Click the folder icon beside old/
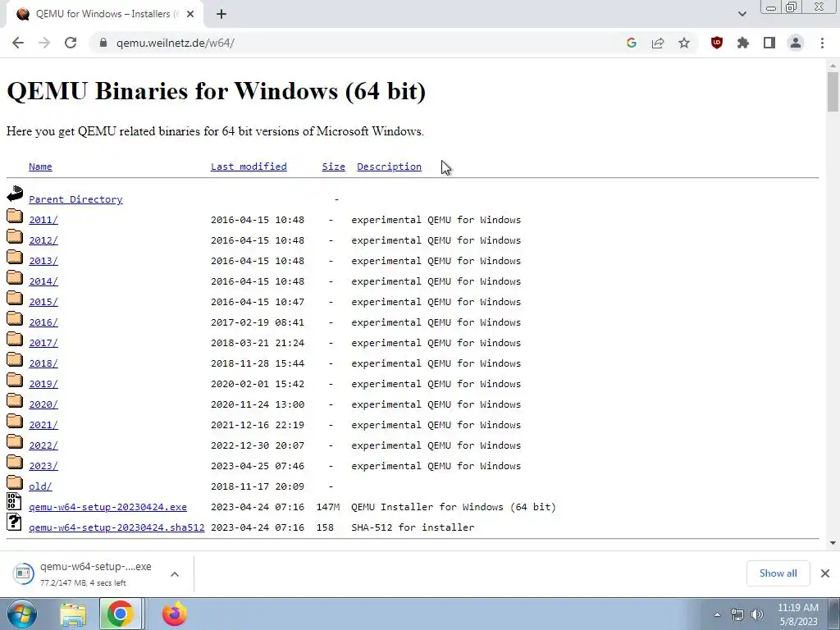The height and width of the screenshot is (630, 840). [15, 482]
